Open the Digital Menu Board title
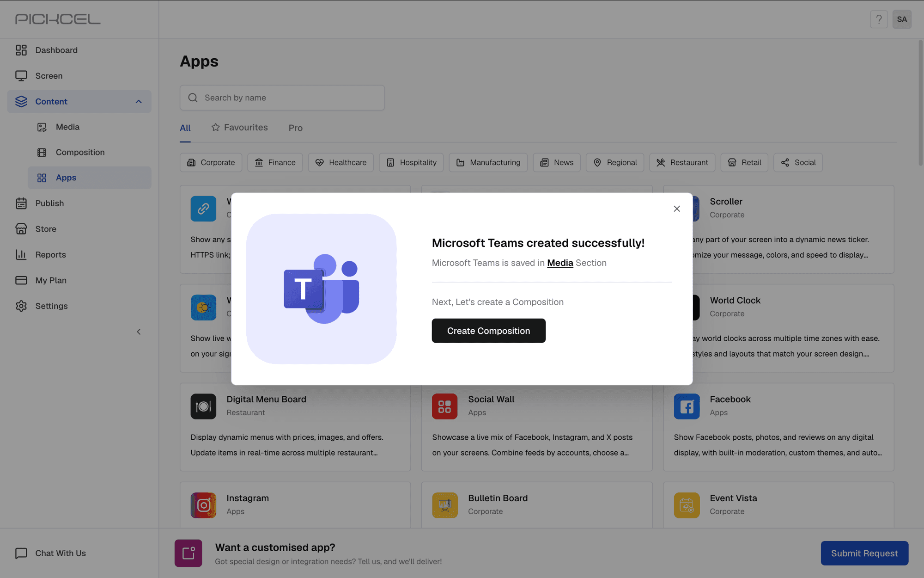The height and width of the screenshot is (578, 924). coord(266,399)
